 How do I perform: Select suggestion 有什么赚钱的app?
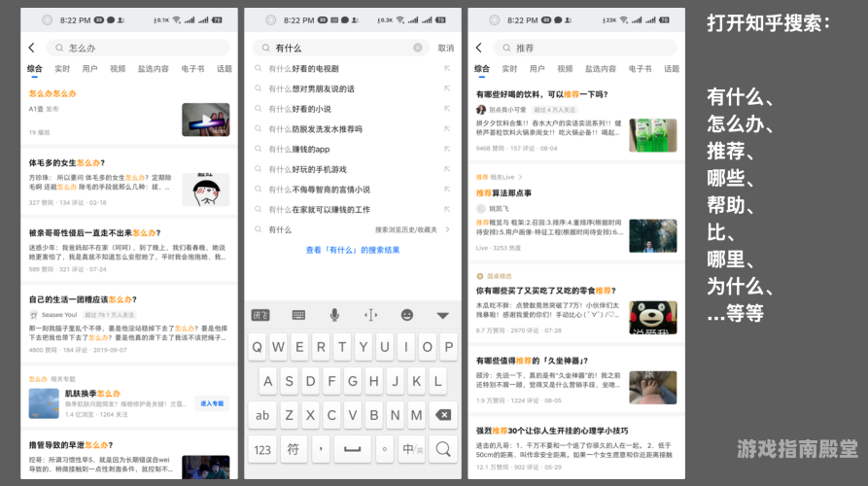[x=299, y=149]
